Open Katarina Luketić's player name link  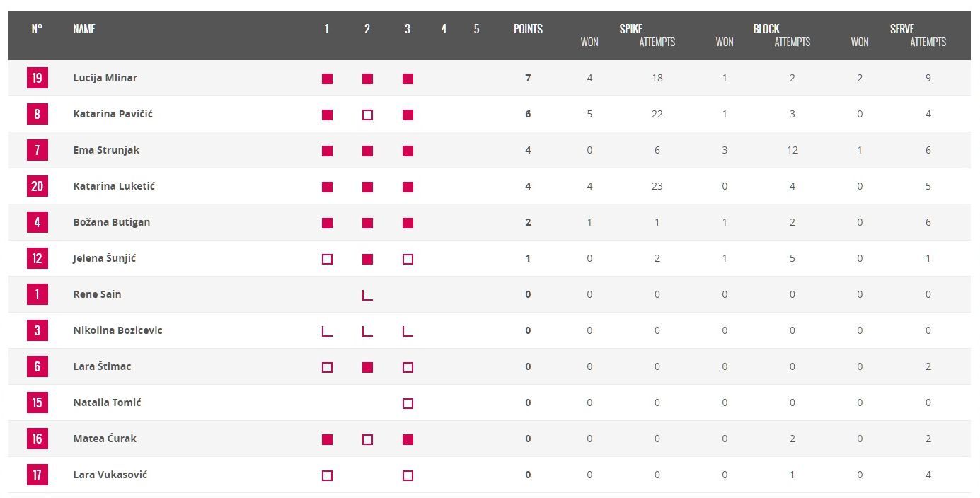coord(114,186)
